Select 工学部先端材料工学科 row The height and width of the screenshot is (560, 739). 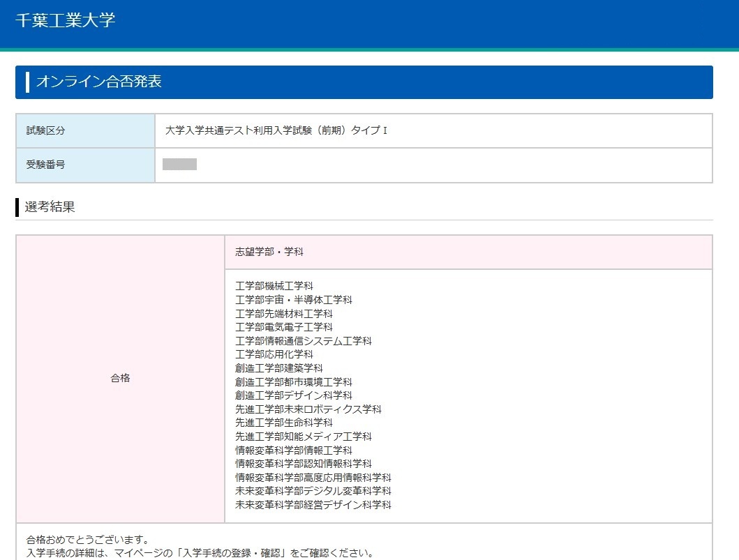point(284,313)
